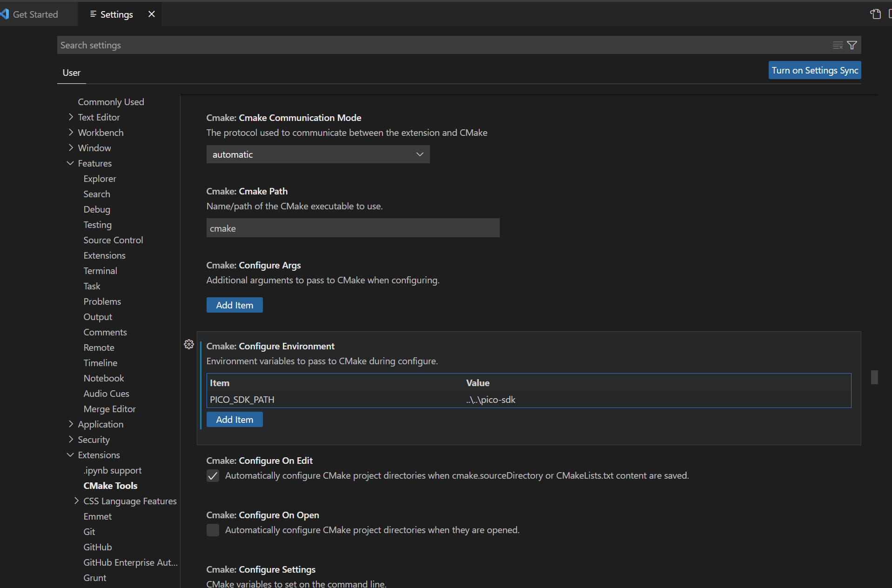The height and width of the screenshot is (588, 892).
Task: Open Debug settings category
Action: (97, 209)
